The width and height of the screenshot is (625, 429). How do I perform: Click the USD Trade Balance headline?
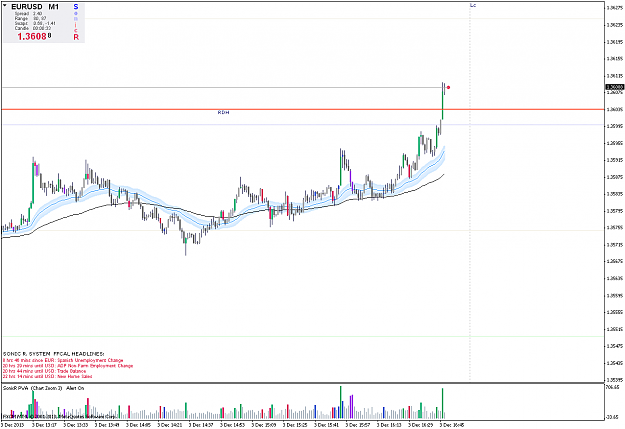coord(44,371)
